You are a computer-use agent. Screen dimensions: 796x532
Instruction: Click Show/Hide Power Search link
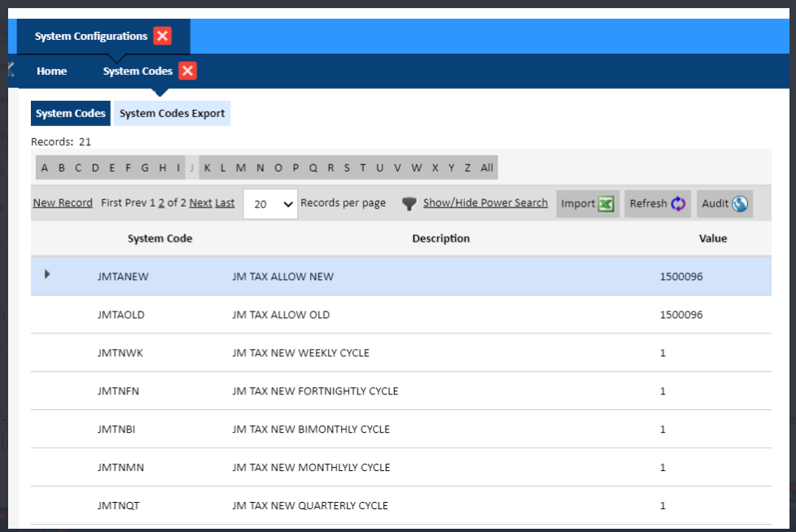point(485,203)
